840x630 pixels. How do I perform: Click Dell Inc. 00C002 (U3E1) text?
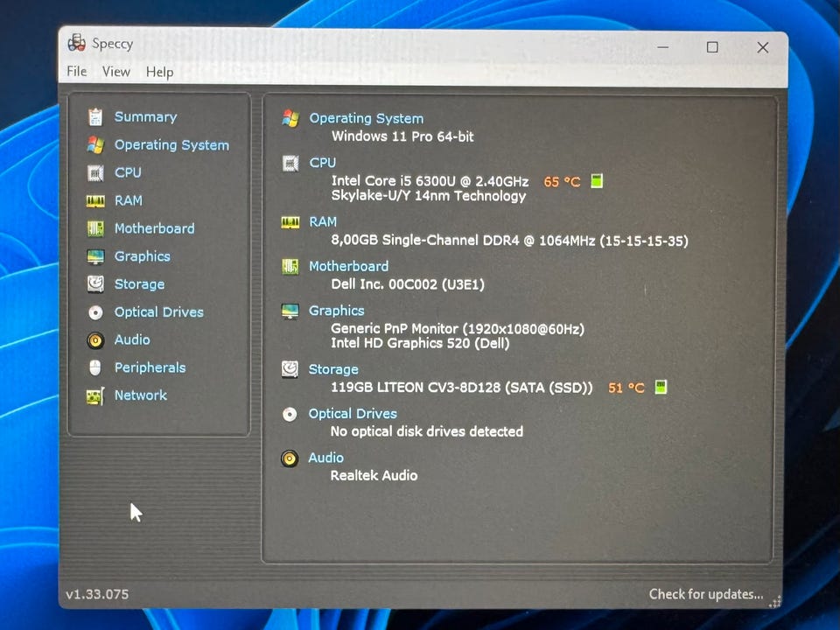408,284
